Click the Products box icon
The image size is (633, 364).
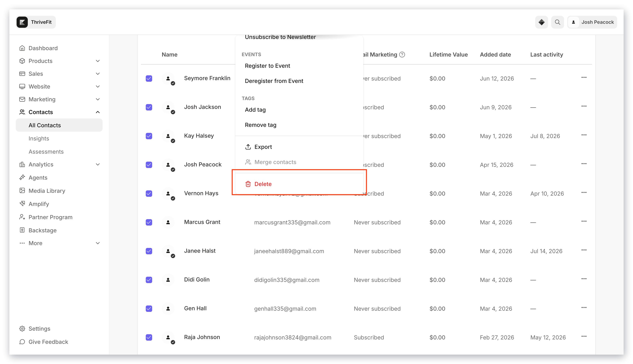pyautogui.click(x=22, y=61)
